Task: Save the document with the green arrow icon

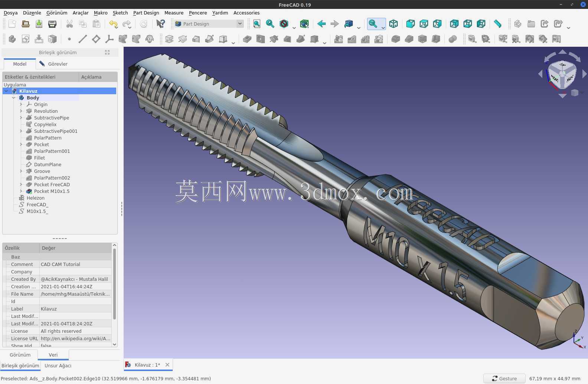Action: pyautogui.click(x=39, y=24)
